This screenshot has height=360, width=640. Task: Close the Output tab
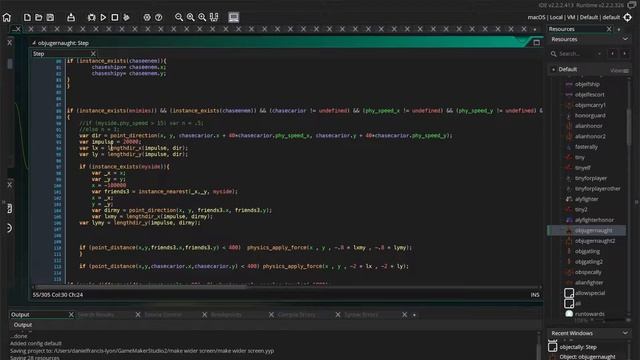71,315
